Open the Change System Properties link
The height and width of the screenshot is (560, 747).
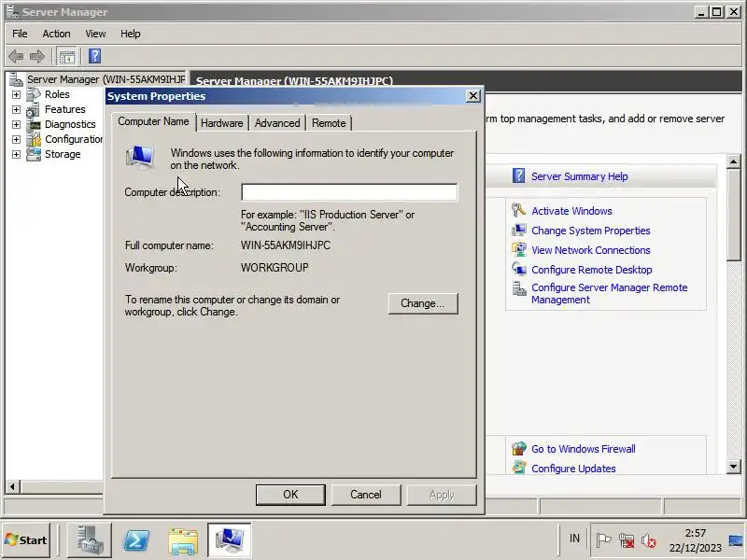click(x=591, y=231)
